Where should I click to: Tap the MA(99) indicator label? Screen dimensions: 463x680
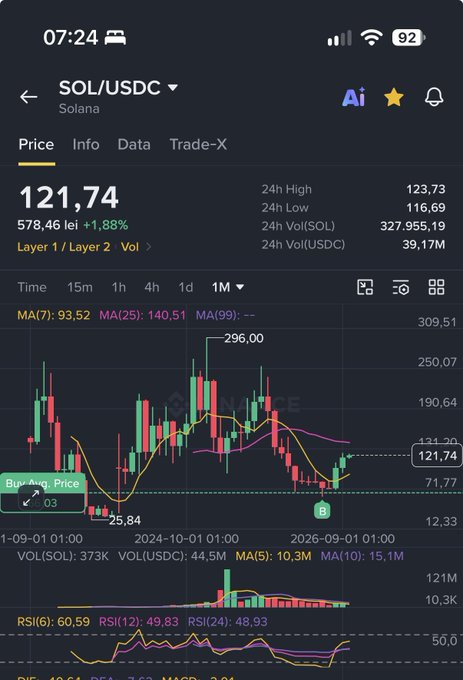coord(225,315)
